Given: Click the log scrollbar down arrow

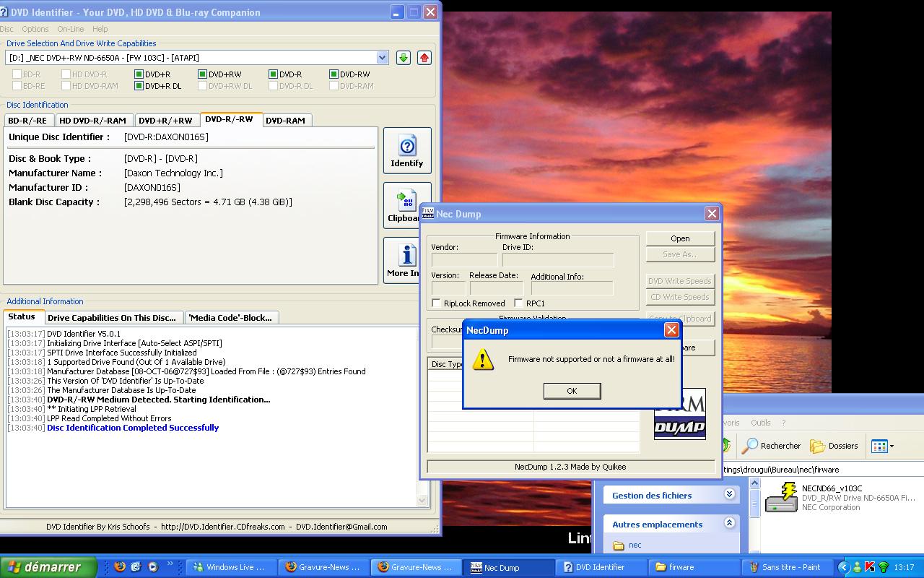Looking at the screenshot, I should pos(422,500).
